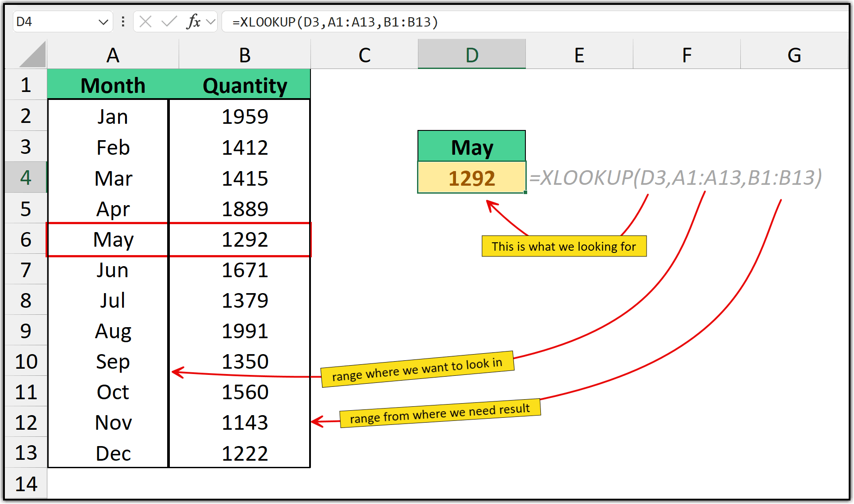Select the May cell in column A
Viewport: 854px width, 504px height.
108,239
